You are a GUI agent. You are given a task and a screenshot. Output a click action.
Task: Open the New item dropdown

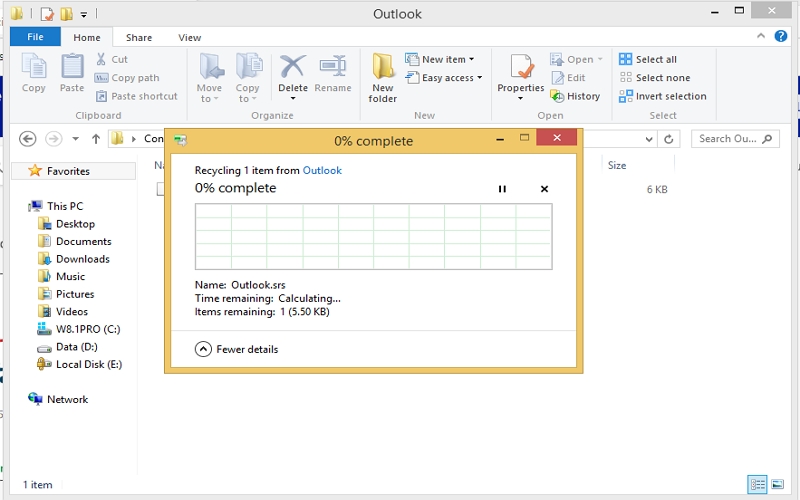pyautogui.click(x=440, y=60)
